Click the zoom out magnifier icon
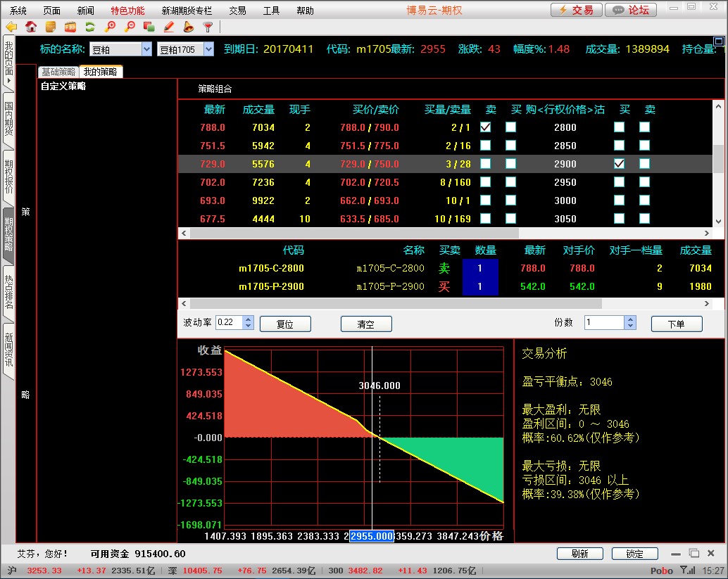 pyautogui.click(x=130, y=27)
